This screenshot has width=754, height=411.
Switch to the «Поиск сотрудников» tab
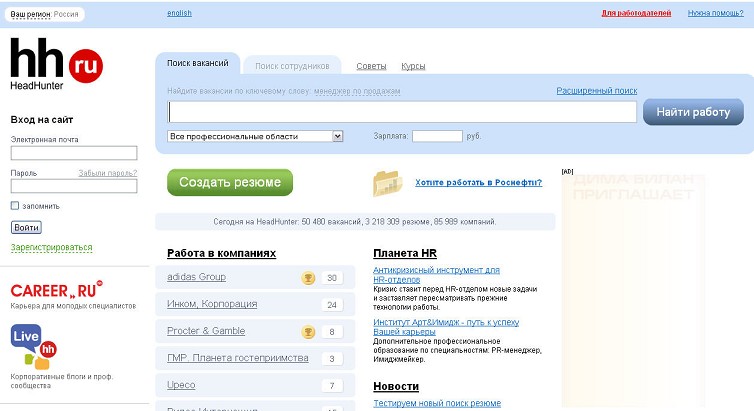[x=292, y=66]
